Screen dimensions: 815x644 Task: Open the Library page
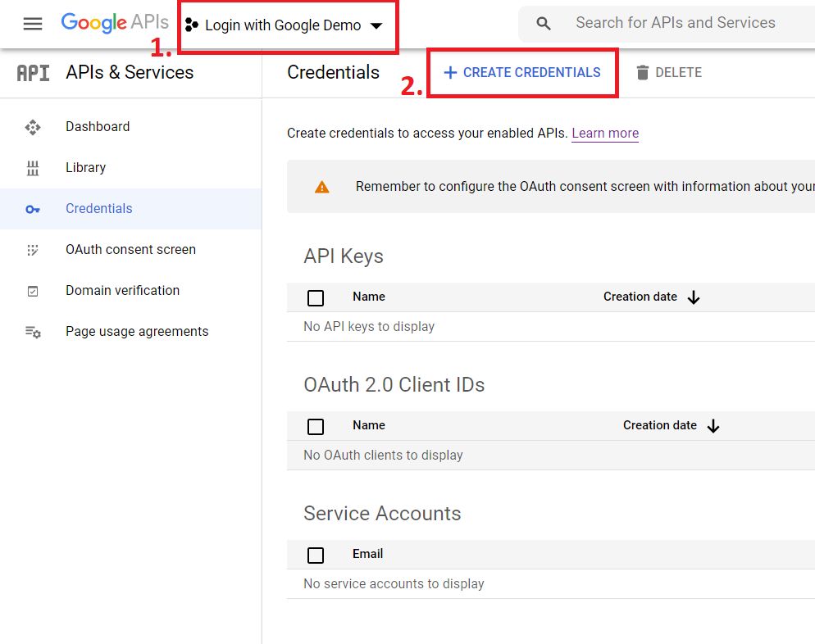click(86, 168)
